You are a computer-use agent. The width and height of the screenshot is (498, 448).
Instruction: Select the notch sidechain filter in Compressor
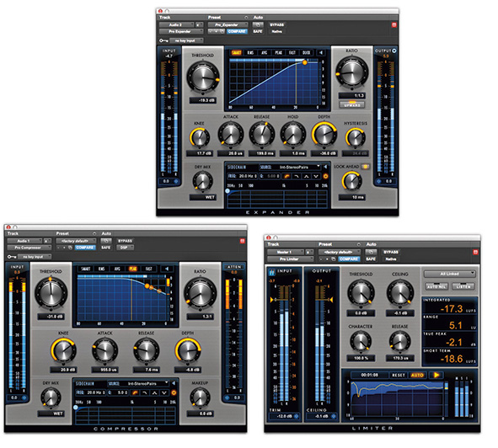tap(163, 392)
